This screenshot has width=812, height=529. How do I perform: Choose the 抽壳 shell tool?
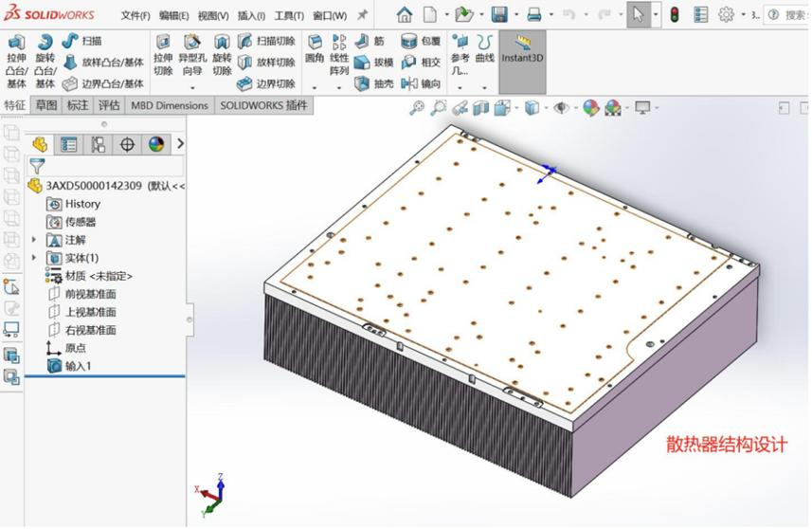[x=374, y=83]
